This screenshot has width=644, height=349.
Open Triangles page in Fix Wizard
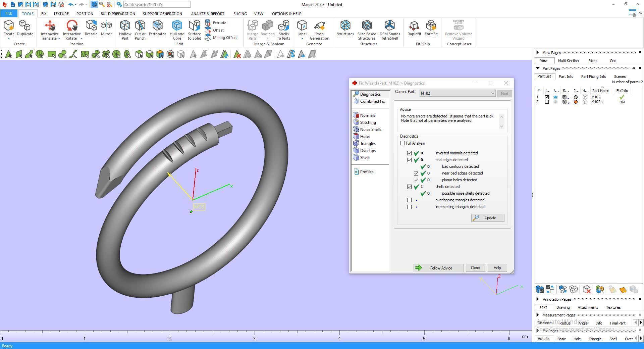coord(364,144)
